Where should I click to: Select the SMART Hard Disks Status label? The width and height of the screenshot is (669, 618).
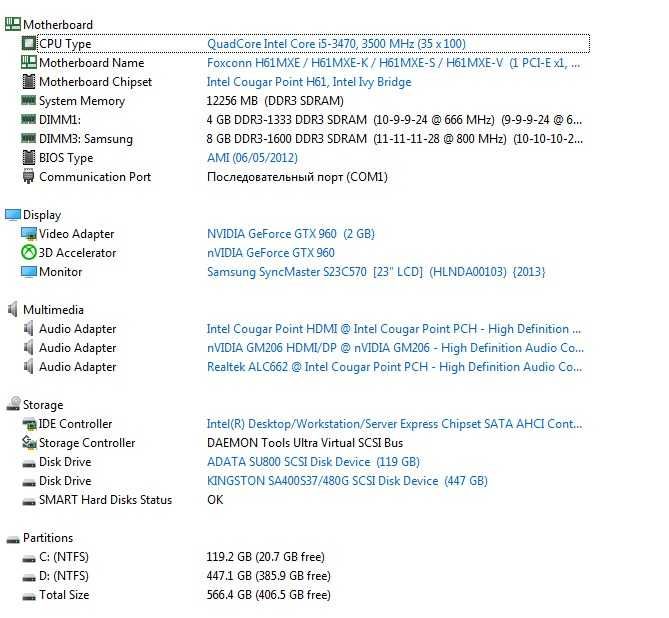tap(105, 500)
